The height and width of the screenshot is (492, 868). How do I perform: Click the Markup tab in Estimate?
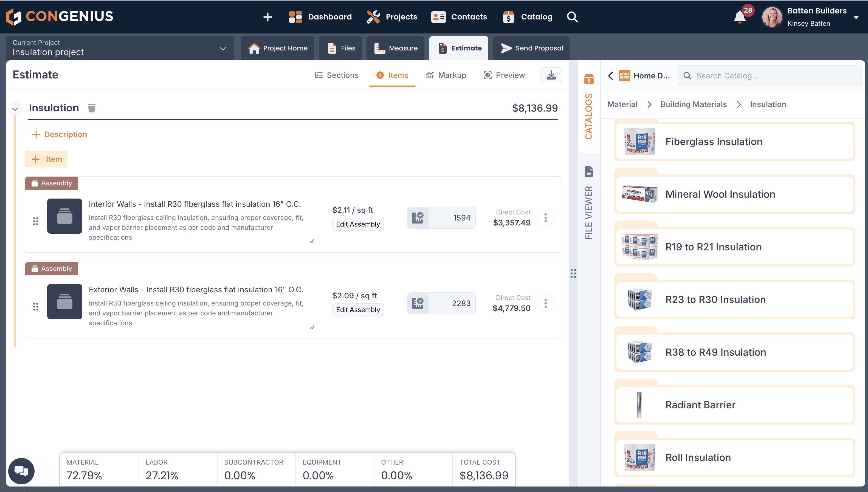[x=447, y=75]
